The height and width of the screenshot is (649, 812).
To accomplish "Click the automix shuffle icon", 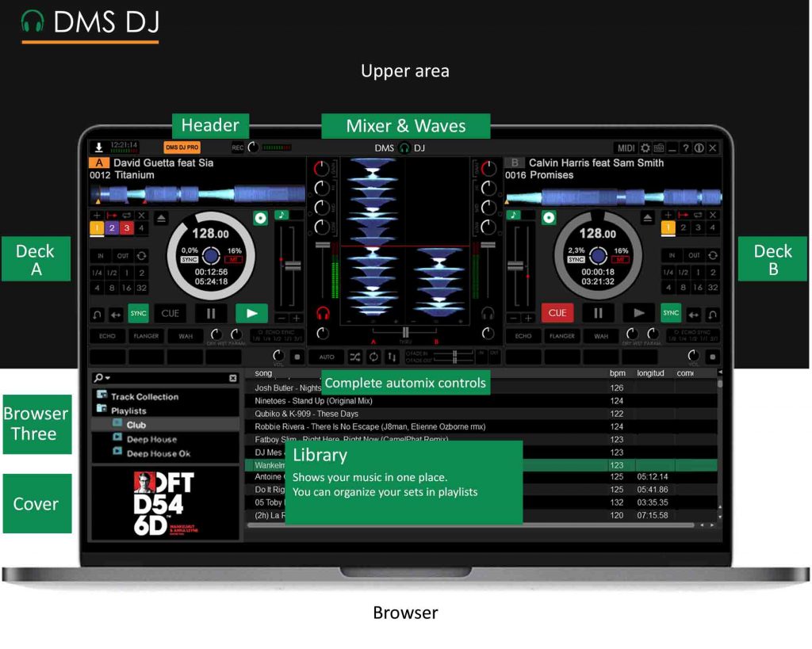I will 354,357.
